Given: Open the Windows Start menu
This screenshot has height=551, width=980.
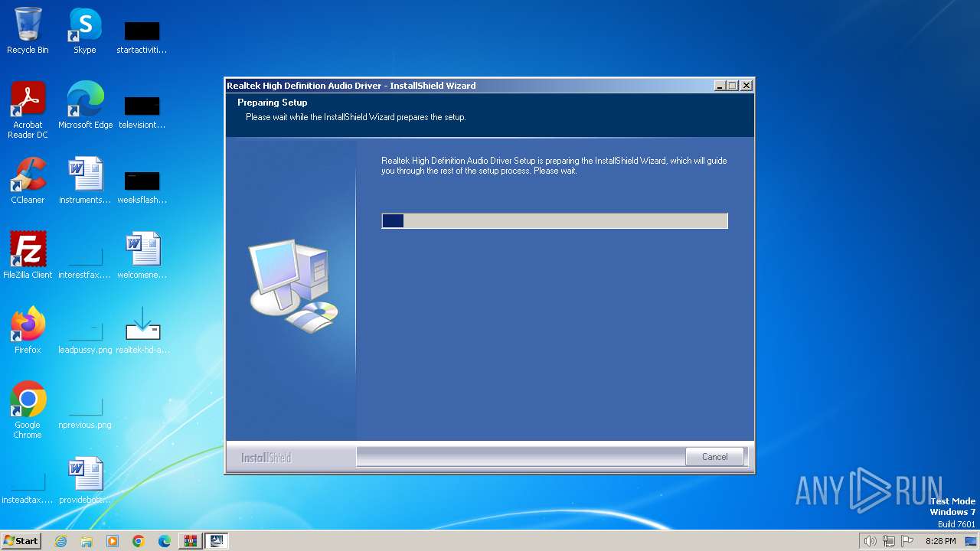Looking at the screenshot, I should [x=21, y=541].
